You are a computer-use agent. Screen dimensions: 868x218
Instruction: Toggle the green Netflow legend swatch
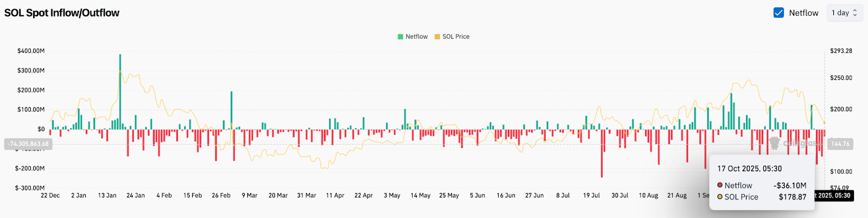pyautogui.click(x=400, y=36)
